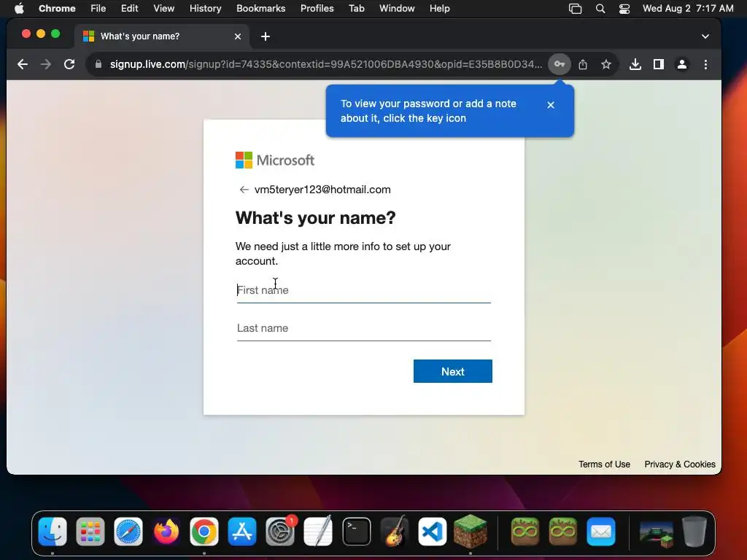Screen dimensions: 747x560
Task: Open App Store from the Dock
Action: coord(242,532)
